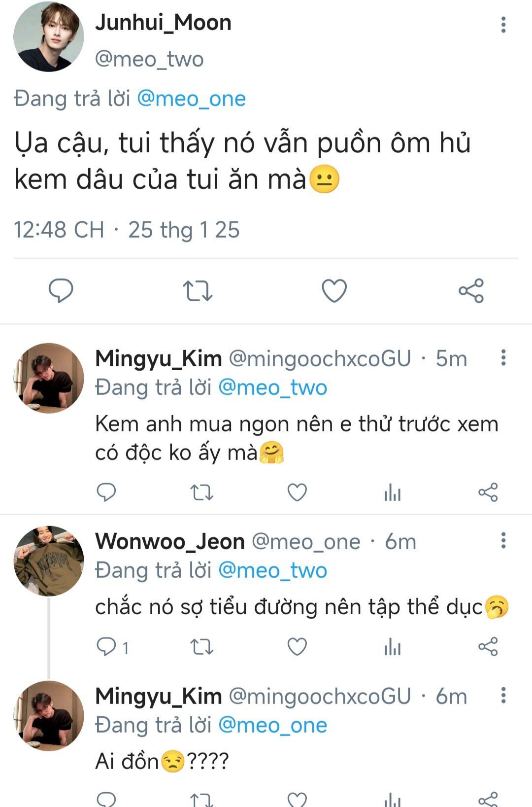The width and height of the screenshot is (532, 807).
Task: View analytics of Wonwoo_Jeon's reply
Action: point(393,647)
